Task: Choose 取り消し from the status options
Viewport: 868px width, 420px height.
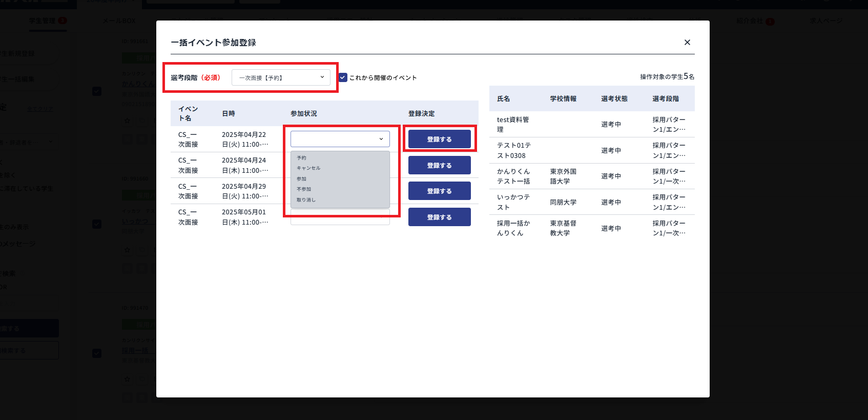Action: pos(306,200)
